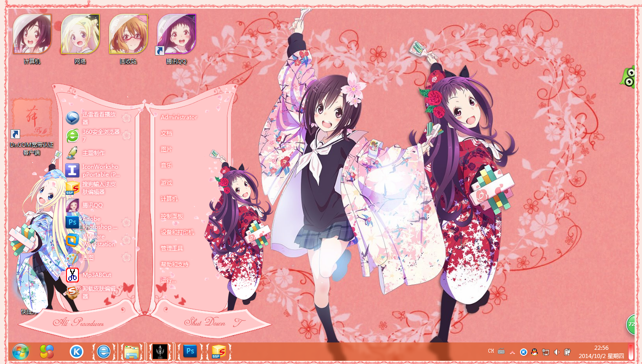This screenshot has width=642, height=364.
Task: Expand jump list for 360安全浏览器7
Action: pos(127,135)
